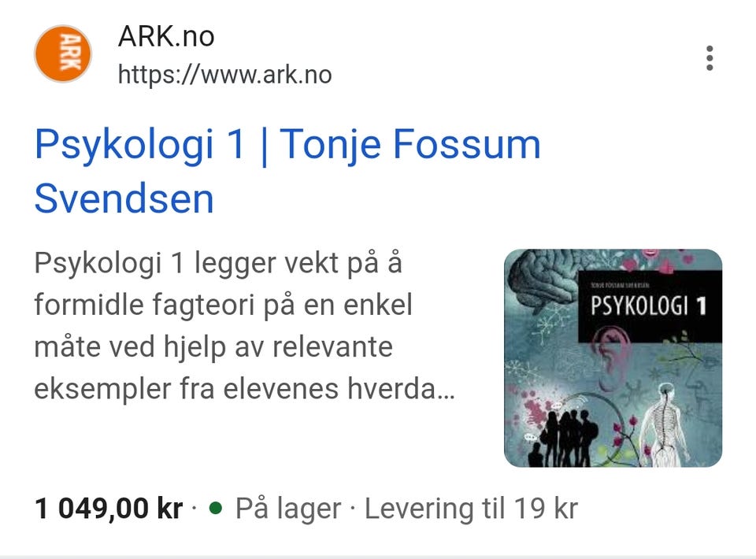Tap the 'På lager' stock label

(288, 509)
